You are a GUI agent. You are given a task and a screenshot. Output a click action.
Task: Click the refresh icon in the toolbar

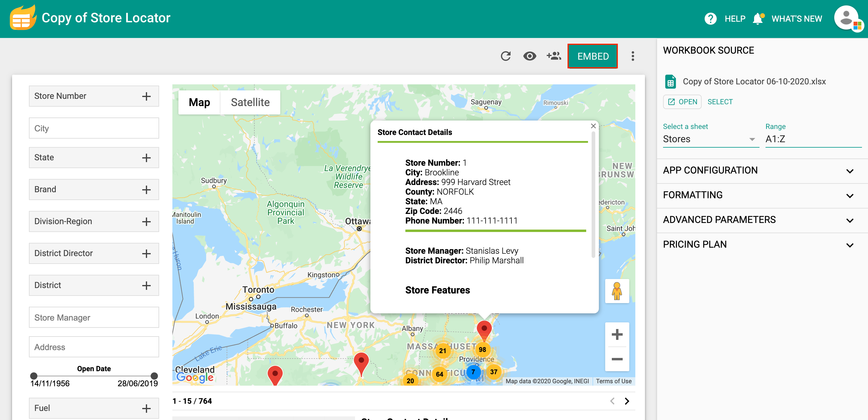click(x=506, y=56)
